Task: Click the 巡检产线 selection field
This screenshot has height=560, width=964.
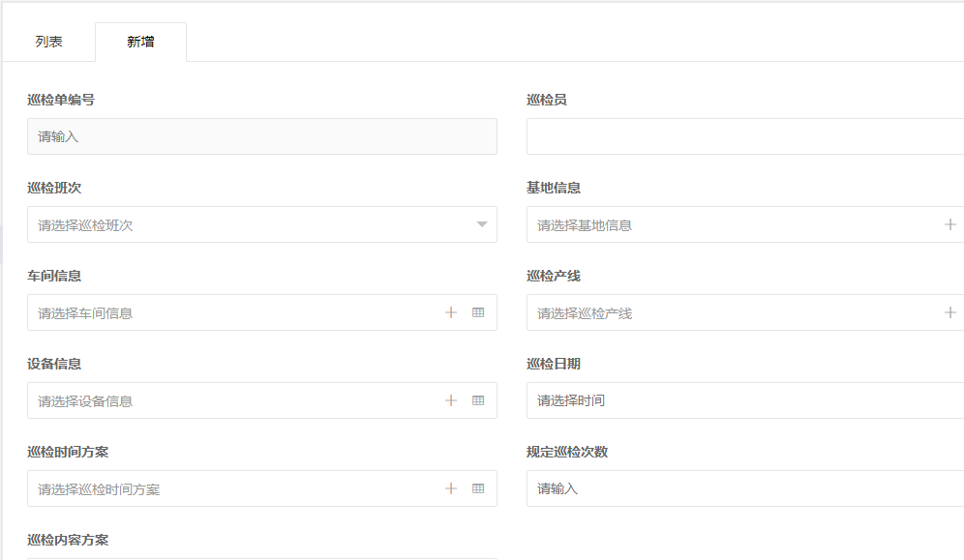Action: coord(726,312)
